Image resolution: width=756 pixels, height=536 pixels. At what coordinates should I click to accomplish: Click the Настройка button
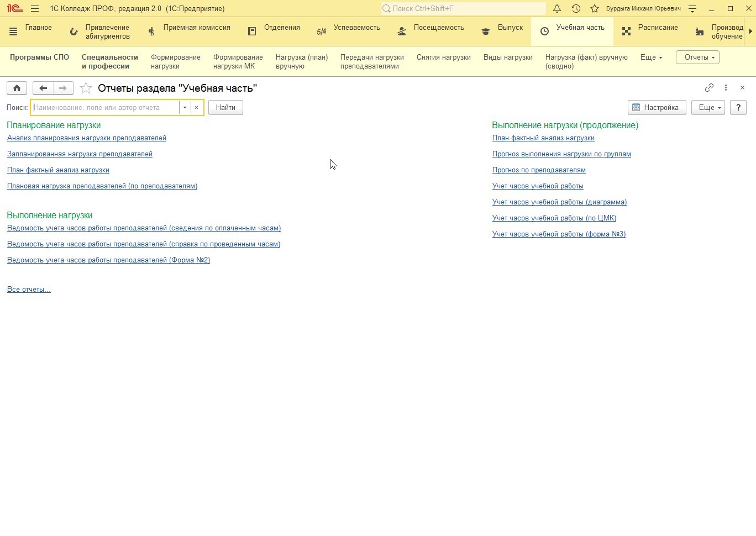coord(657,108)
